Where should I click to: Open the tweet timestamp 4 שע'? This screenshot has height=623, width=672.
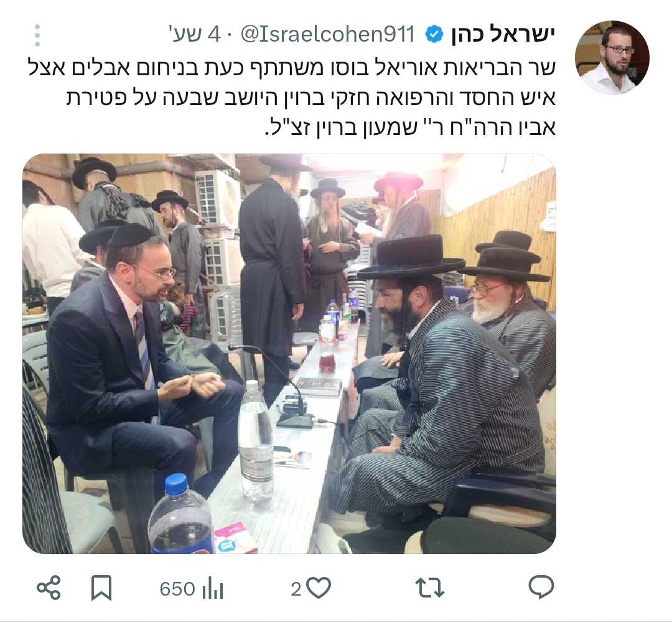(x=195, y=34)
